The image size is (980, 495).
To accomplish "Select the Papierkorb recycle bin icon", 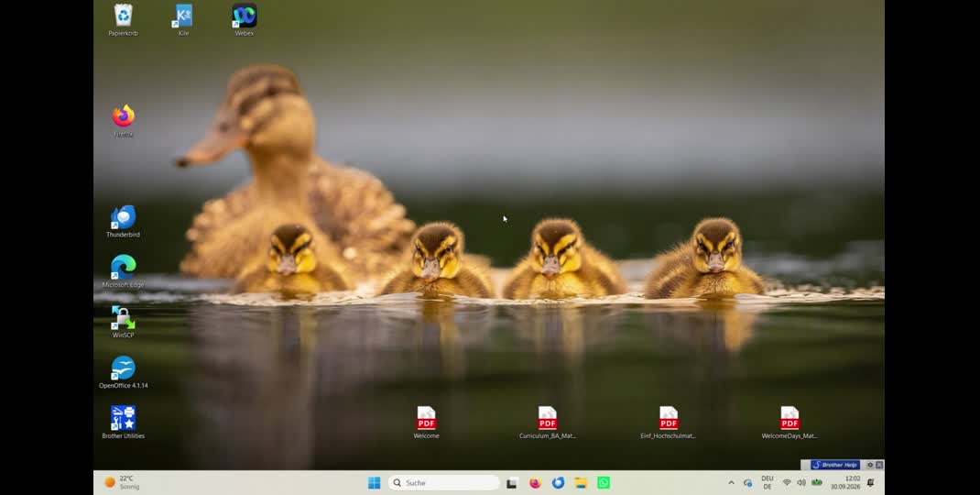I will pos(123,20).
